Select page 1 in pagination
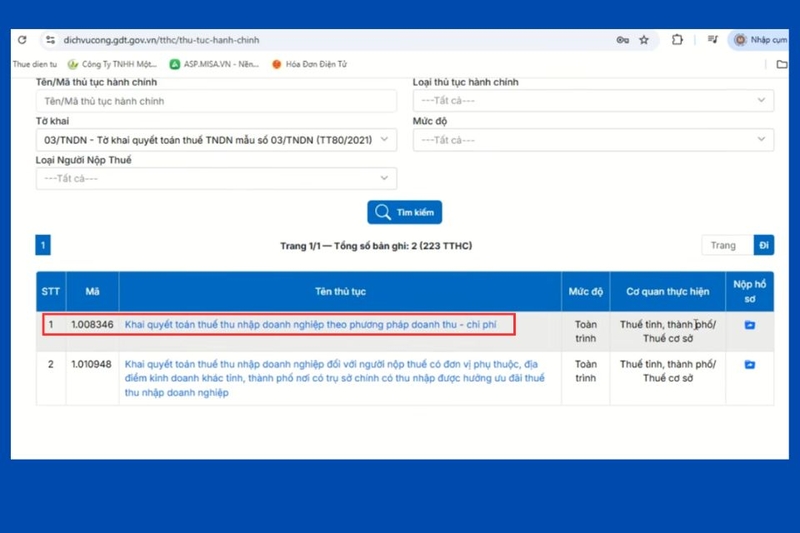The image size is (800, 533). (43, 245)
